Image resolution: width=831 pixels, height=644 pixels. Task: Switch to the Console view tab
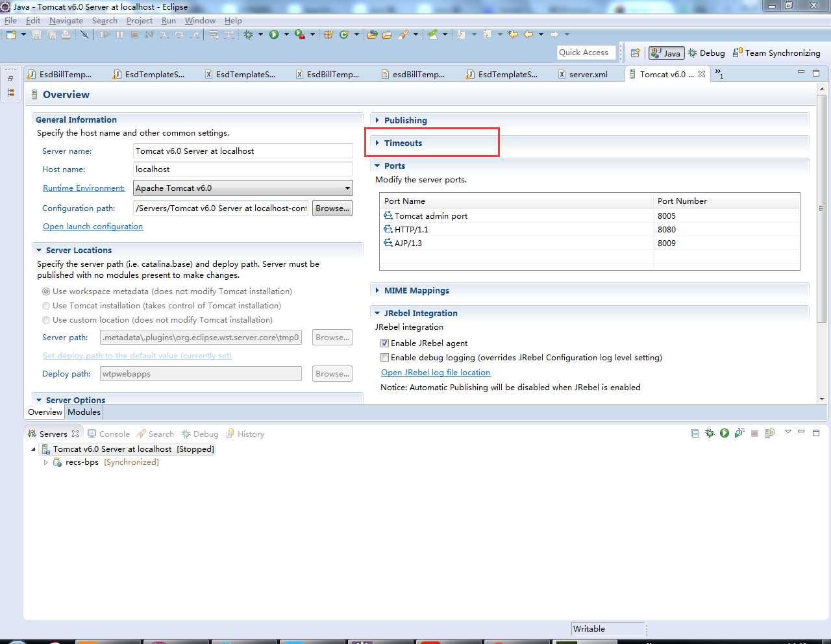pyautogui.click(x=108, y=434)
